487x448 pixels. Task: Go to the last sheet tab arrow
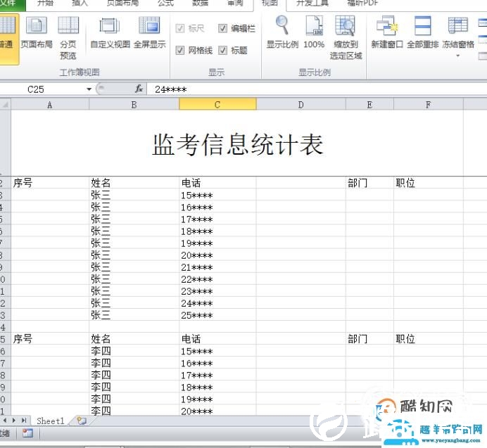coord(24,421)
